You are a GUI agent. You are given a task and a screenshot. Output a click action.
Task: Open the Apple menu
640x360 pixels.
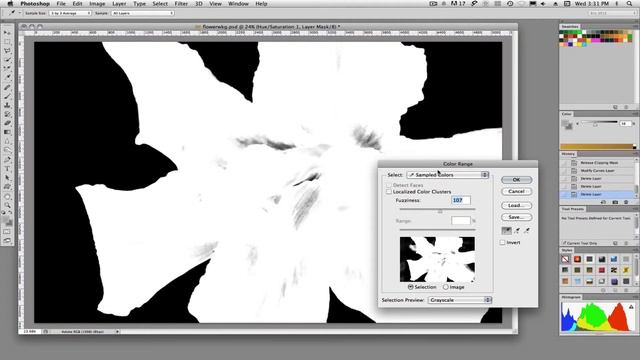(10, 4)
